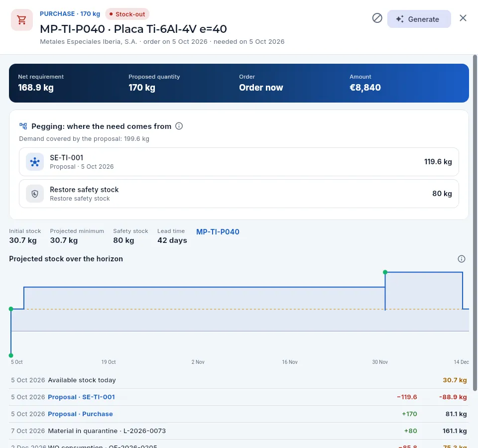The height and width of the screenshot is (448, 478).
Task: Click the 30 Nov chart peak marker
Action: point(385,272)
